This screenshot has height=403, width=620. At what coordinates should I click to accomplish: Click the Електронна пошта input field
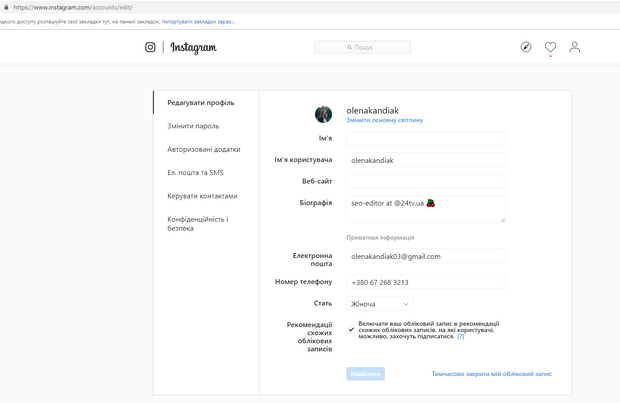pyautogui.click(x=426, y=256)
